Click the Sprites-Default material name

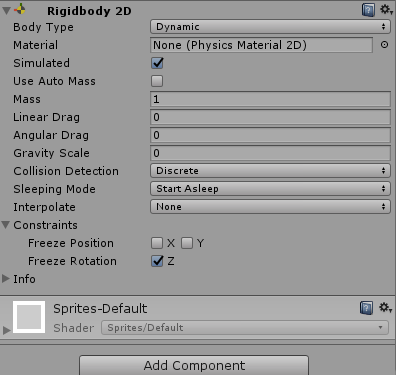point(100,309)
